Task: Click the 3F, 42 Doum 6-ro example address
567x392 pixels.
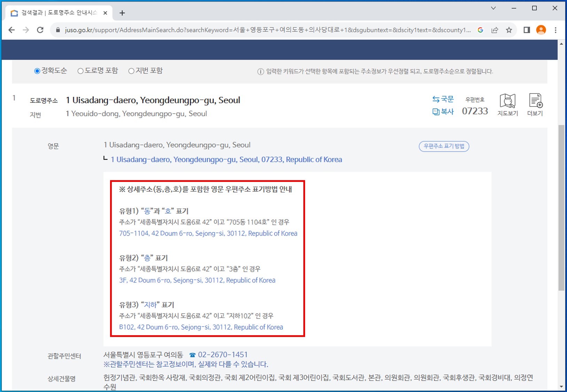Action: point(197,280)
